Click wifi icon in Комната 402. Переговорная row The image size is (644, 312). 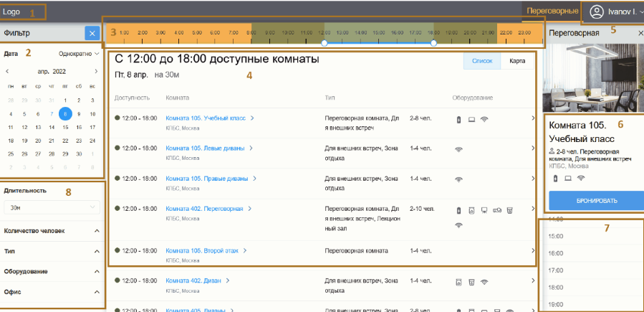pyautogui.click(x=458, y=224)
